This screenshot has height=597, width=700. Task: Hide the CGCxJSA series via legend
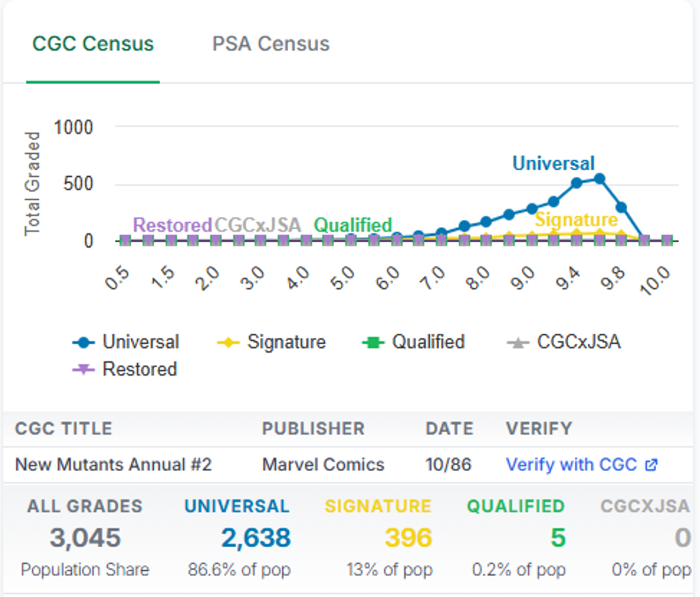pyautogui.click(x=564, y=342)
